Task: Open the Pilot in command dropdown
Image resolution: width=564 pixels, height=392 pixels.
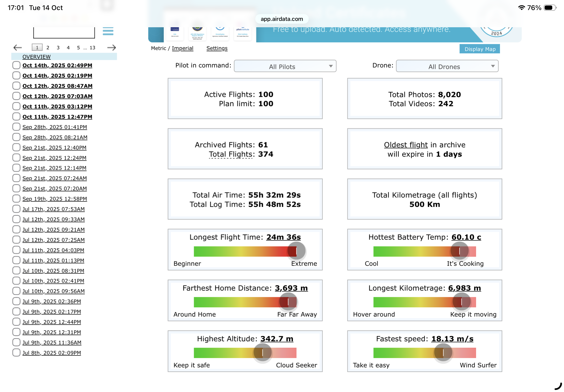Action: click(285, 66)
